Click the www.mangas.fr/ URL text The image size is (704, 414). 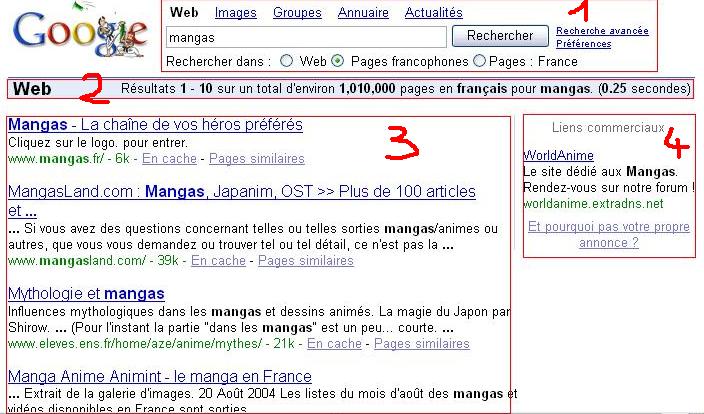pos(56,159)
